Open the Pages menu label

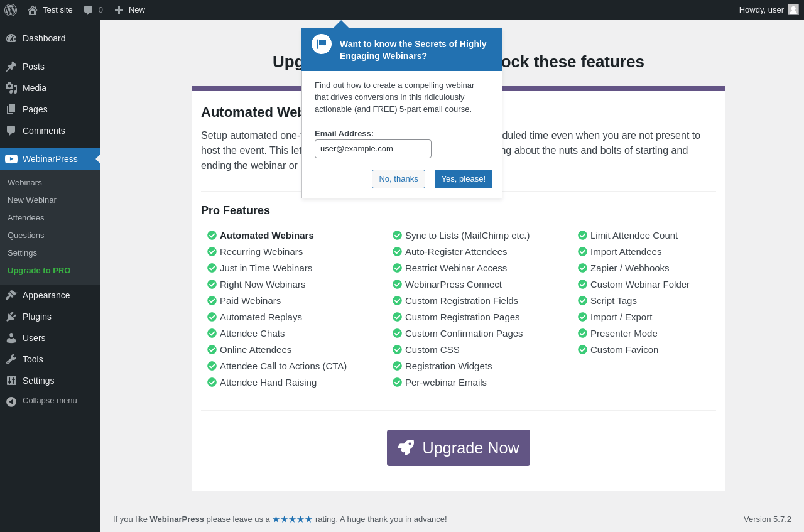[35, 109]
